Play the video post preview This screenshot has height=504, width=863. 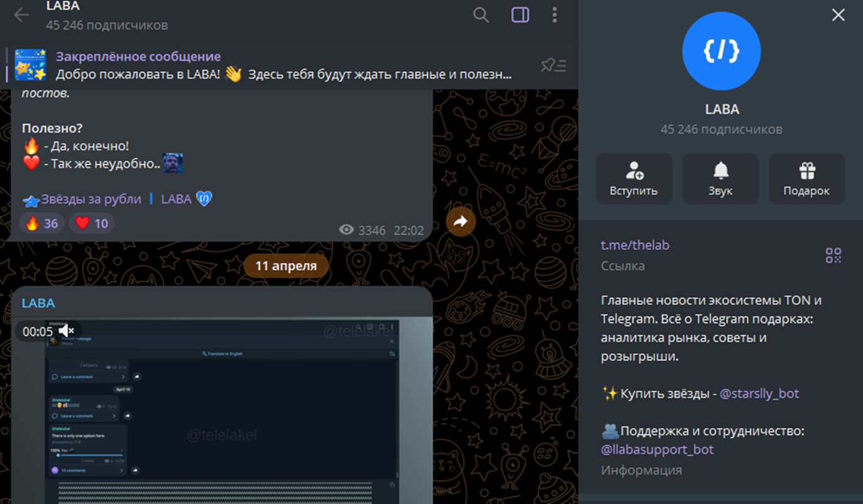(223, 411)
